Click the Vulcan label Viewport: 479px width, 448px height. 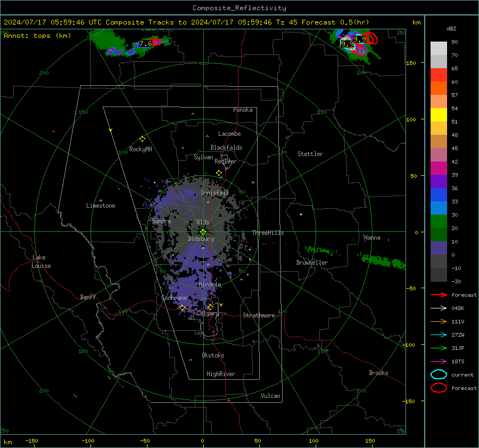coord(270,396)
